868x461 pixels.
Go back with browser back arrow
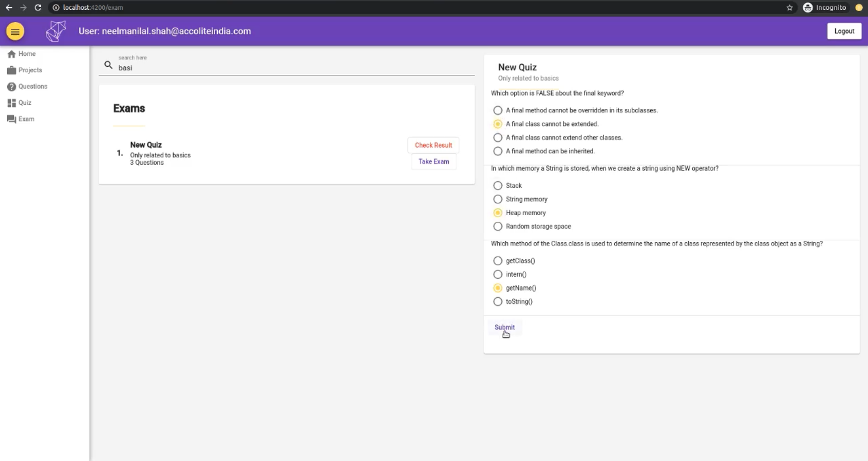click(x=9, y=8)
